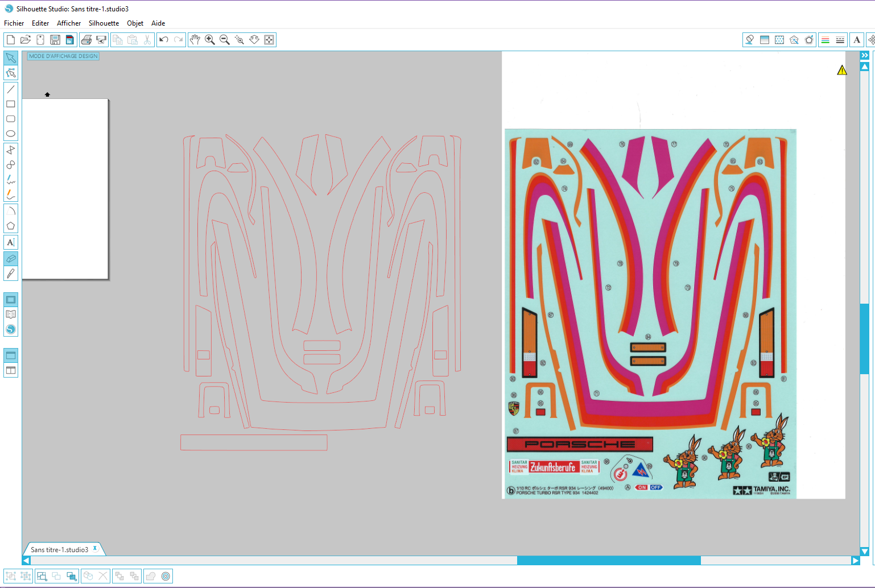
Task: Click the Bring to Front icon
Action: point(119,576)
